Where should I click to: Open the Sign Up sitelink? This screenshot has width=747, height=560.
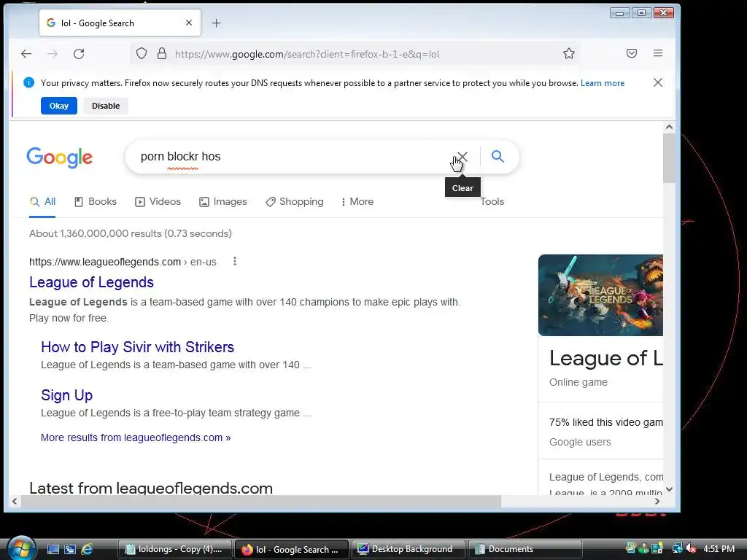click(x=66, y=395)
